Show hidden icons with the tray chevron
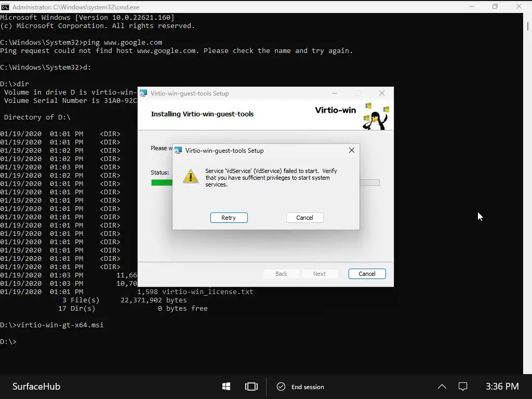This screenshot has height=399, width=532. pos(442,387)
